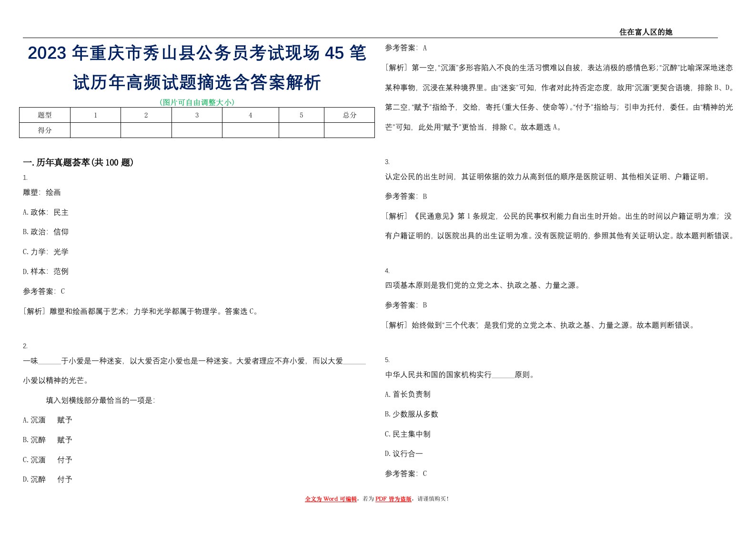The width and height of the screenshot is (756, 534).
Task: Select the 总分 column header cell
Action: click(349, 115)
